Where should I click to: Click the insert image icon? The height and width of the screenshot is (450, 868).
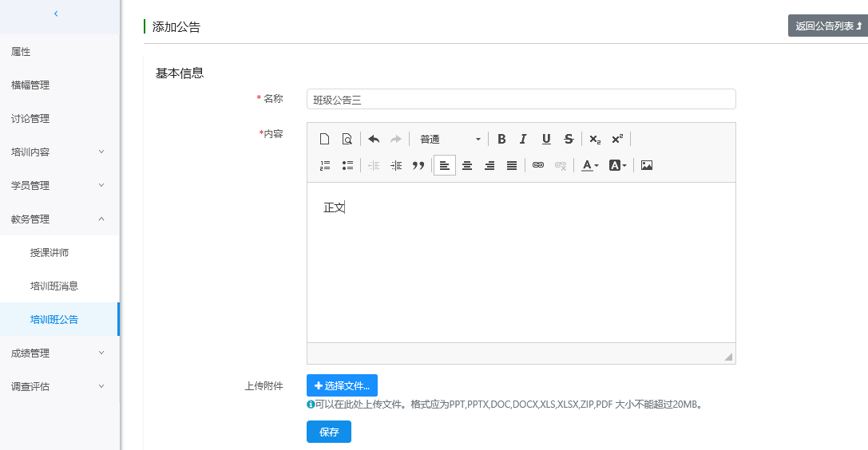pyautogui.click(x=647, y=165)
